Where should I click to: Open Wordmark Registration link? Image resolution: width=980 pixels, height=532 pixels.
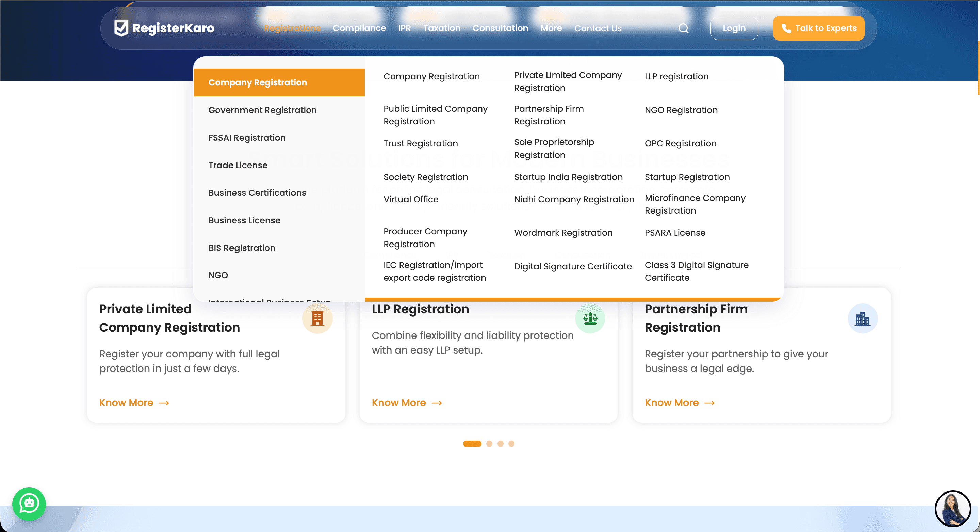563,233
